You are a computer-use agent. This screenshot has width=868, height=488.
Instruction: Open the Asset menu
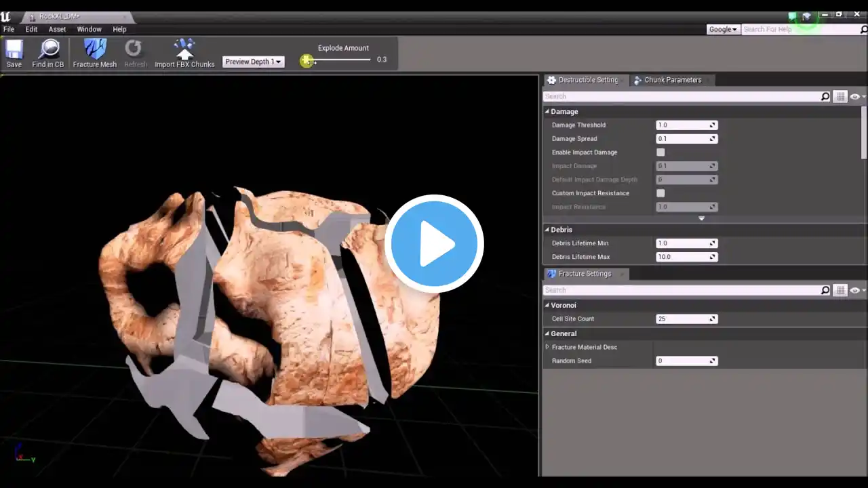click(57, 29)
